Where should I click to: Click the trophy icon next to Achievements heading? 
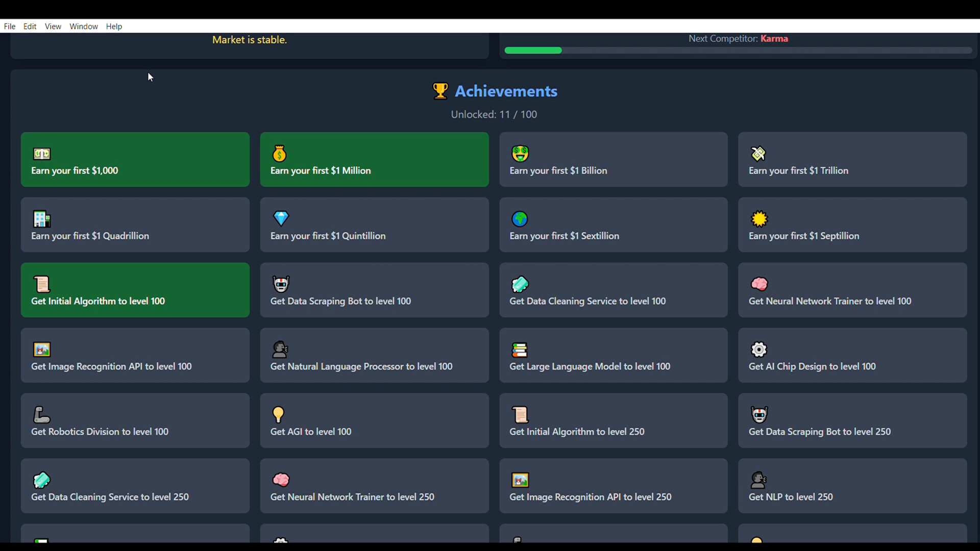coord(440,91)
